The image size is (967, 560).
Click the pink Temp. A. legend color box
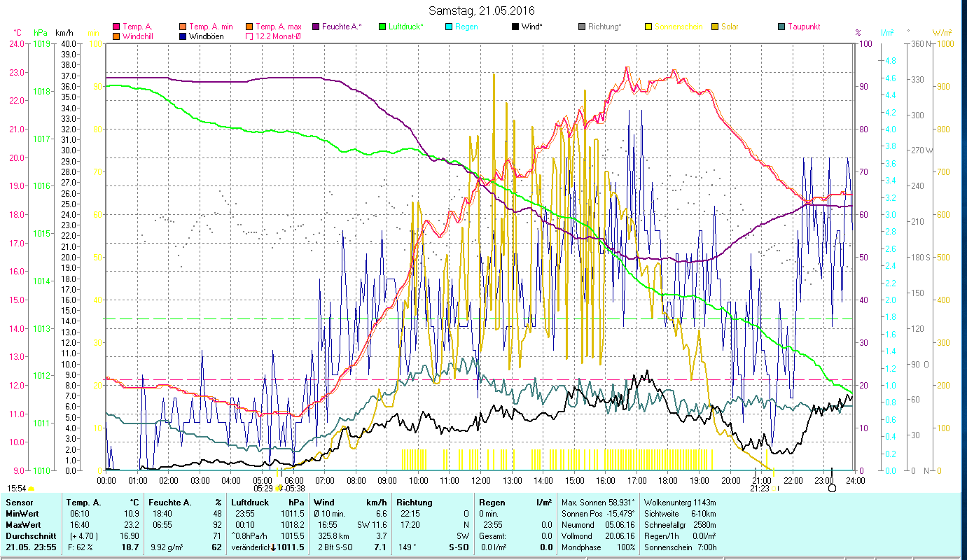pos(116,27)
